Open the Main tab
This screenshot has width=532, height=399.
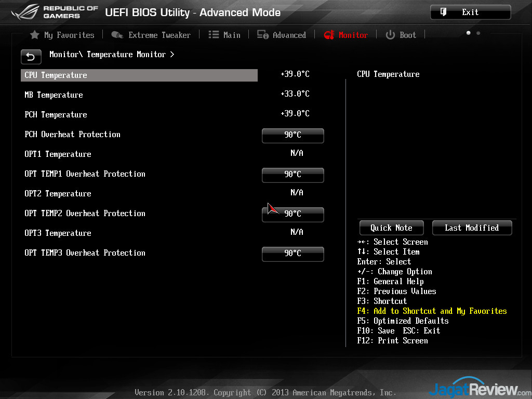(x=224, y=35)
